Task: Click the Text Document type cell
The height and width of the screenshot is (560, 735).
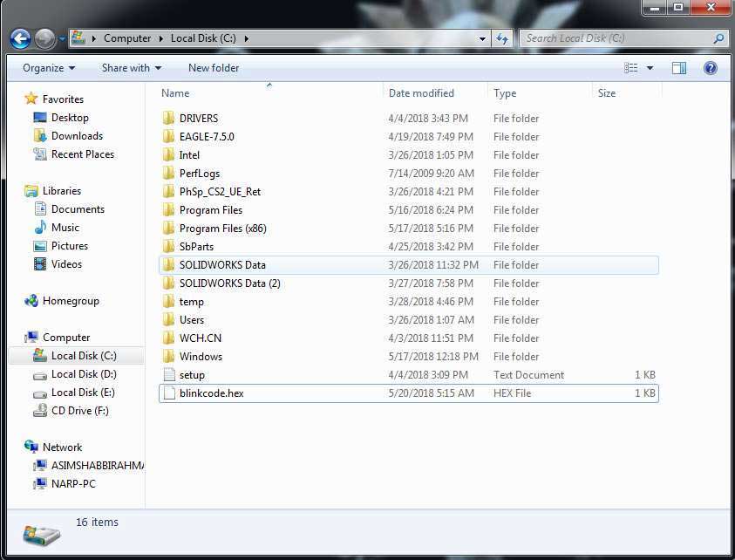Action: click(x=528, y=375)
